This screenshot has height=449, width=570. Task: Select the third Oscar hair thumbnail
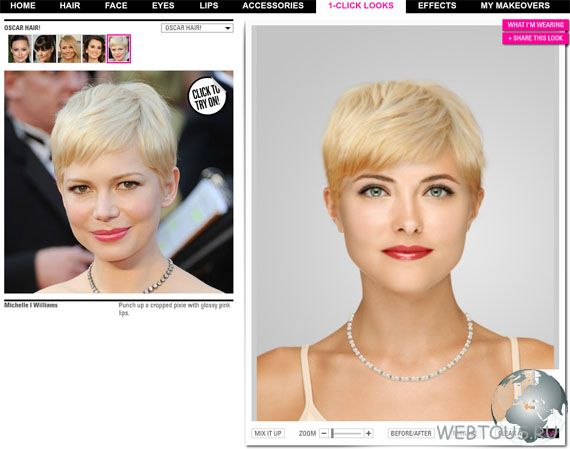pos(69,49)
